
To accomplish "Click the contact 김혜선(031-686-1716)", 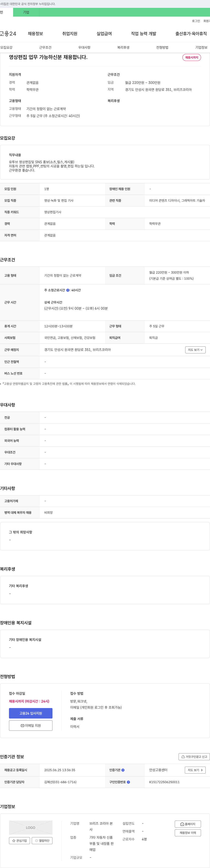I will (x=60, y=782).
